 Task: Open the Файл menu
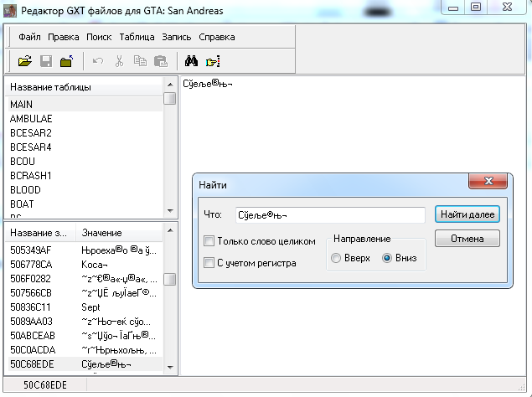click(x=29, y=37)
